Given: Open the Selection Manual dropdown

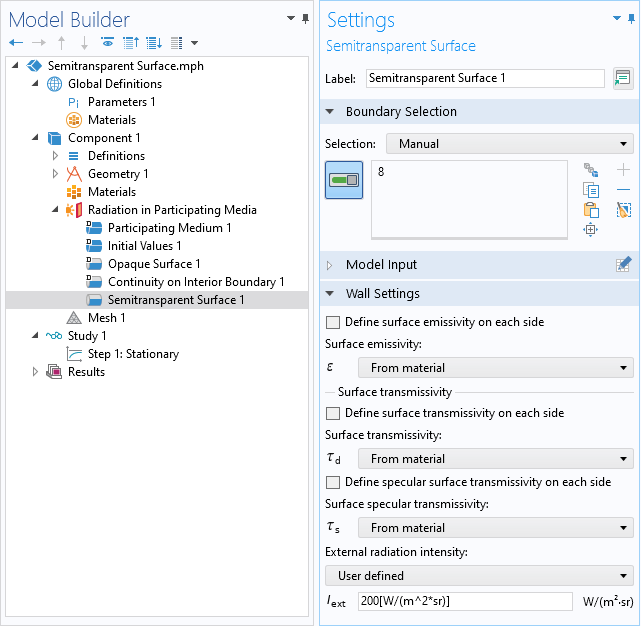Looking at the screenshot, I should click(509, 144).
